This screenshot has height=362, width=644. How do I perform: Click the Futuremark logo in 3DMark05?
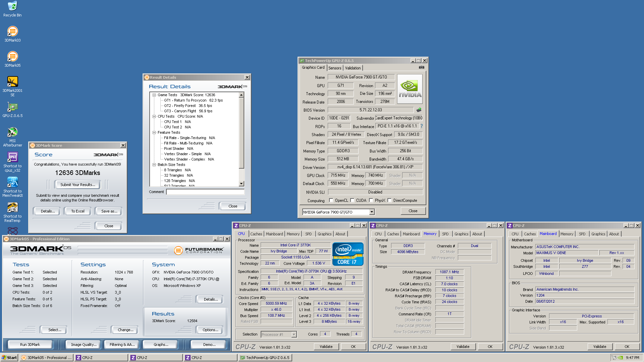pos(199,250)
